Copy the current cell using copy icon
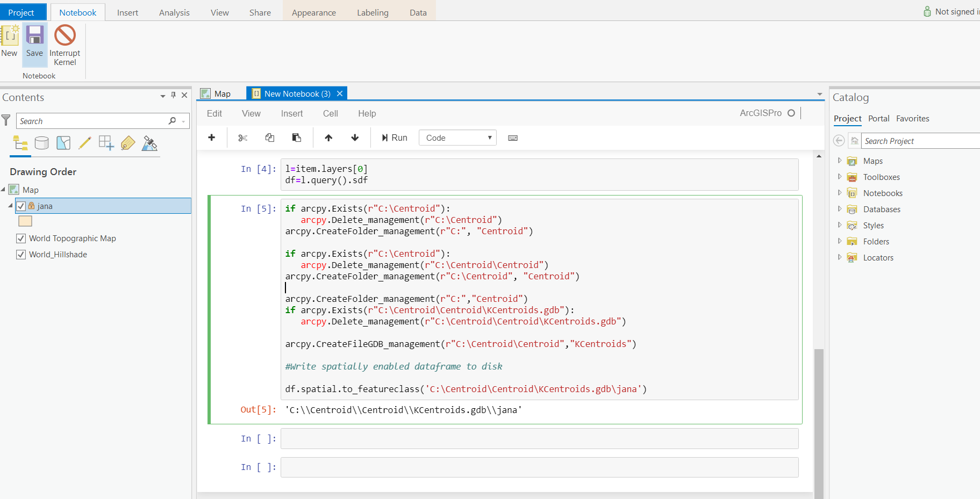This screenshot has height=499, width=980. (269, 138)
